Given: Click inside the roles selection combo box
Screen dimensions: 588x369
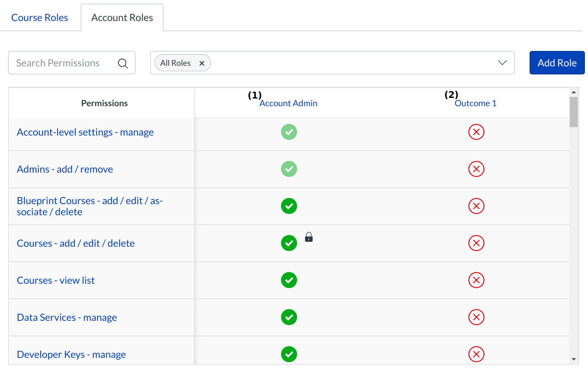Looking at the screenshot, I should click(x=340, y=63).
